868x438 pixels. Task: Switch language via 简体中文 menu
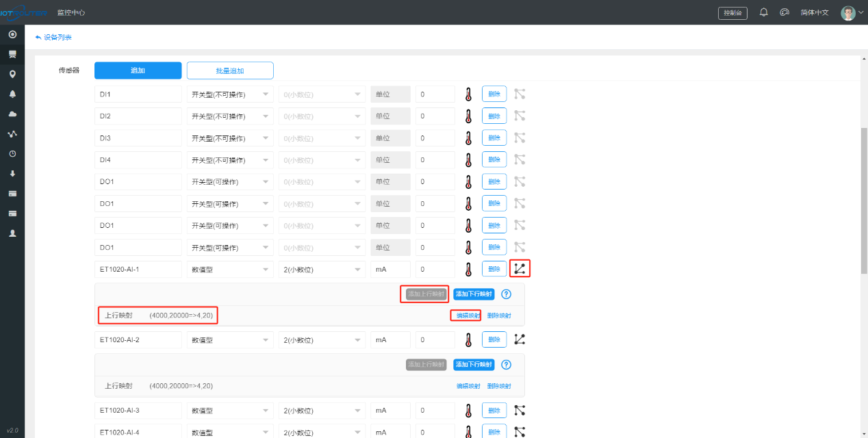814,13
